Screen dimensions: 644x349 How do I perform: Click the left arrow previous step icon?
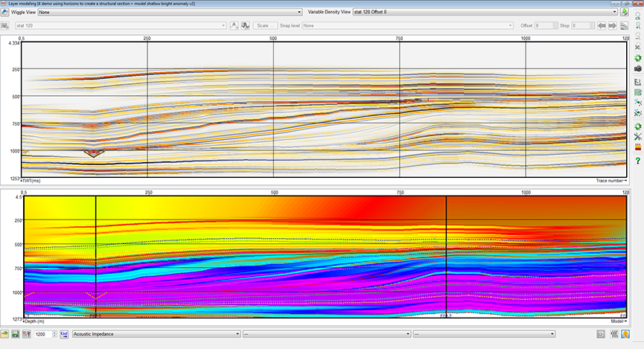click(602, 25)
